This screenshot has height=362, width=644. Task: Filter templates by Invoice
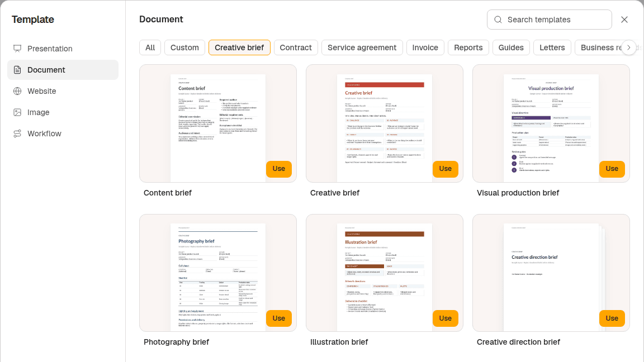425,47
